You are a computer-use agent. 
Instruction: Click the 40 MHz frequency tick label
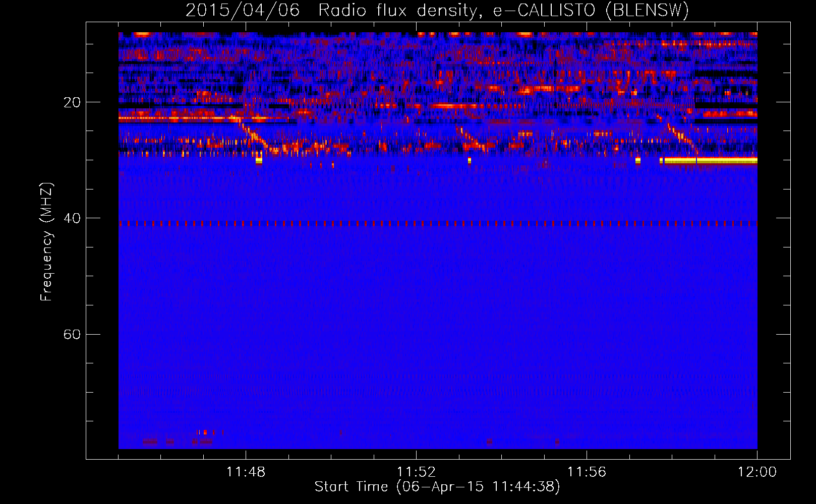pos(72,218)
